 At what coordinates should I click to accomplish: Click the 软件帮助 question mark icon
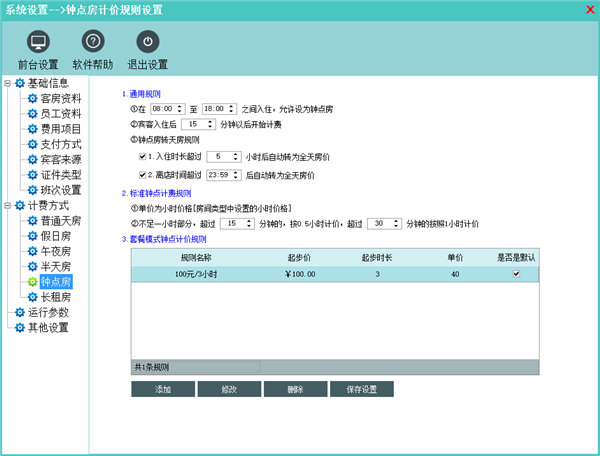click(93, 42)
